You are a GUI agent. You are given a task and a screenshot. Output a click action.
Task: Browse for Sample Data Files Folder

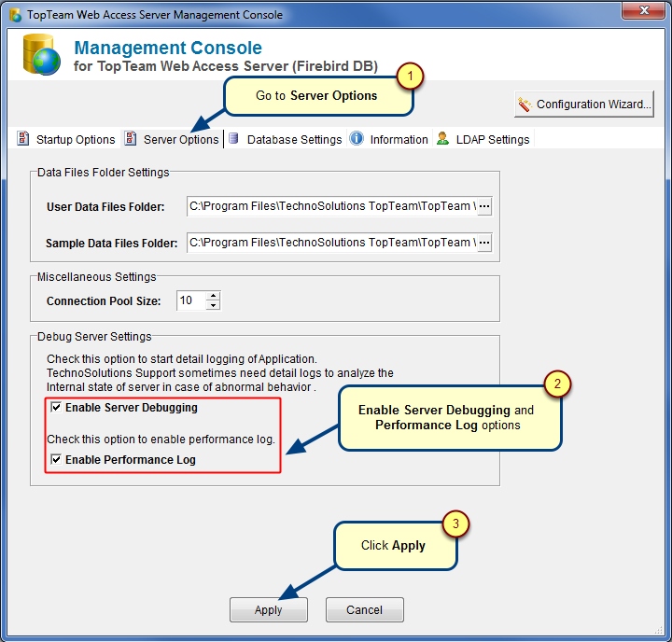[484, 243]
